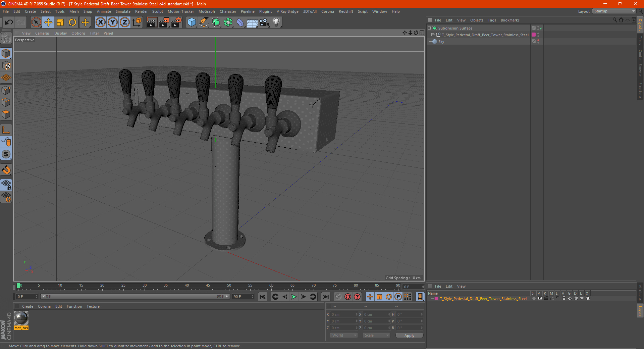
Task: Click the Apply coordinates button
Action: tap(409, 336)
